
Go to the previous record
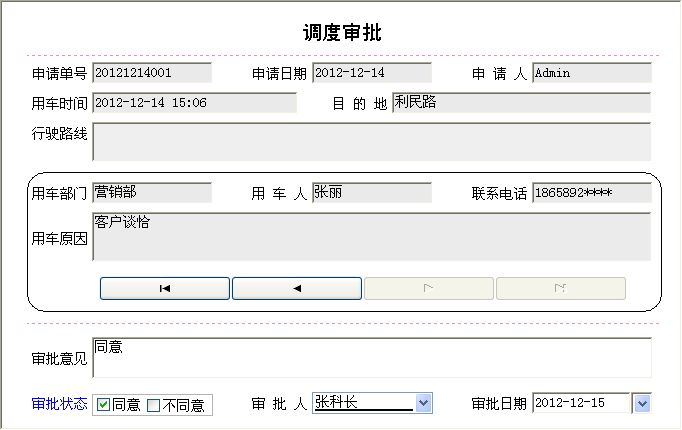(297, 289)
